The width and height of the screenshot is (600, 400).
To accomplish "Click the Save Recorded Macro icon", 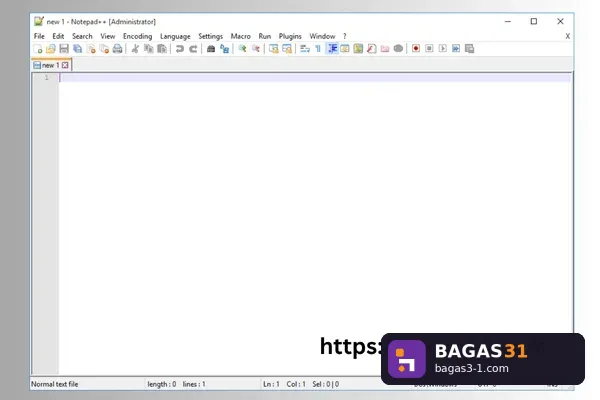I will tap(470, 49).
